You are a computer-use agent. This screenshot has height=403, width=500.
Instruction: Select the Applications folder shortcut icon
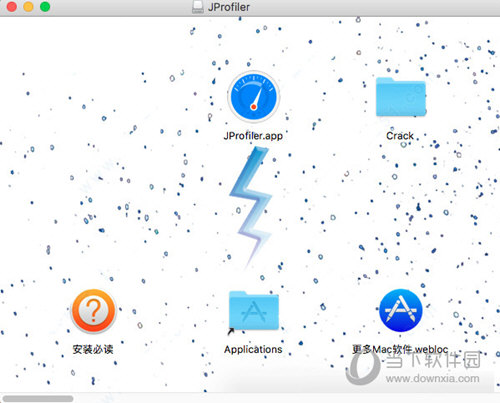pyautogui.click(x=254, y=311)
